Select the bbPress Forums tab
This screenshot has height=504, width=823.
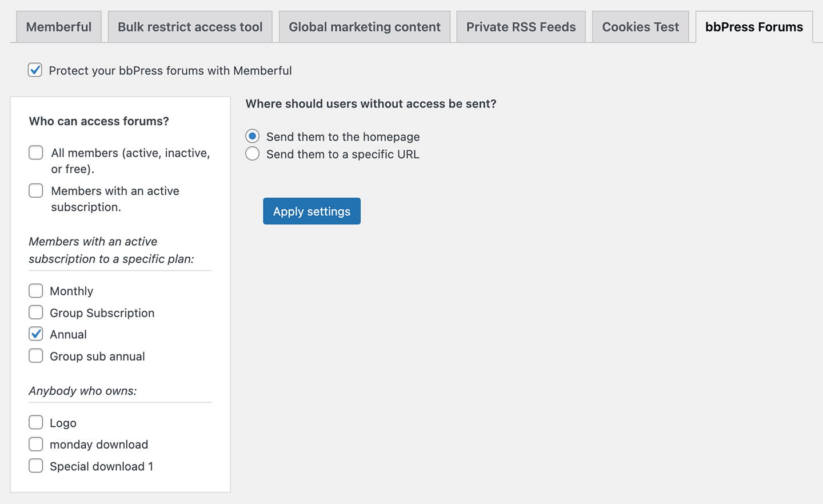[x=753, y=26]
